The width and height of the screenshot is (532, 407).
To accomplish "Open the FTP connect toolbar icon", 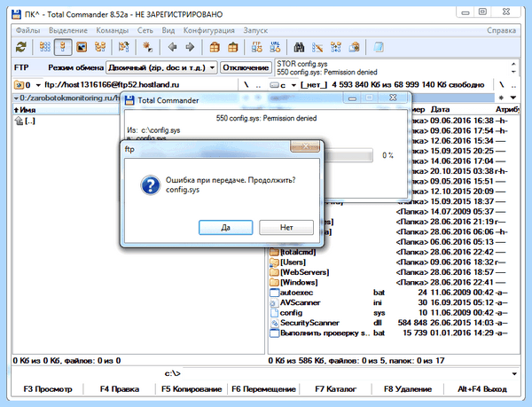I will click(x=257, y=47).
